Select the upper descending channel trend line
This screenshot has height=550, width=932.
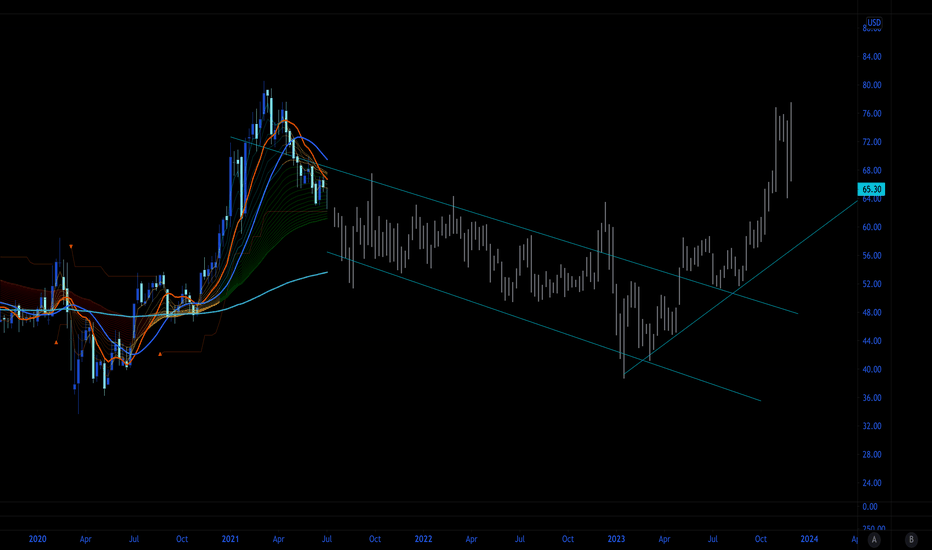point(514,225)
